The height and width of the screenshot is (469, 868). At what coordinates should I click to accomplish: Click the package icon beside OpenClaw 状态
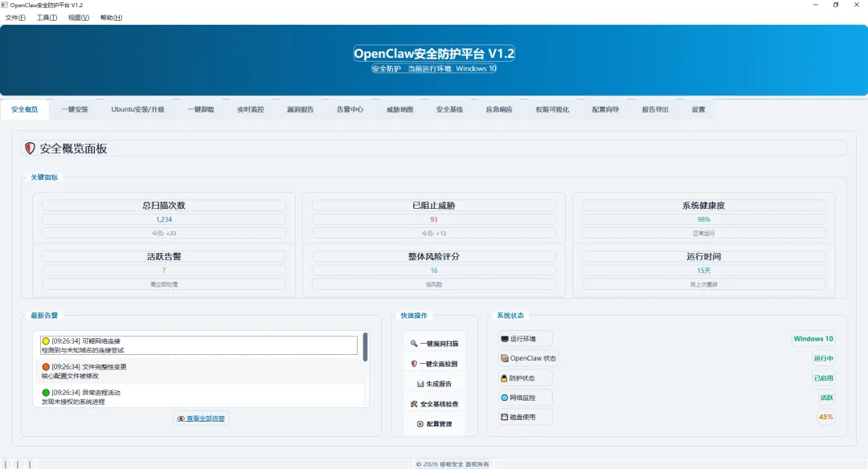[504, 358]
